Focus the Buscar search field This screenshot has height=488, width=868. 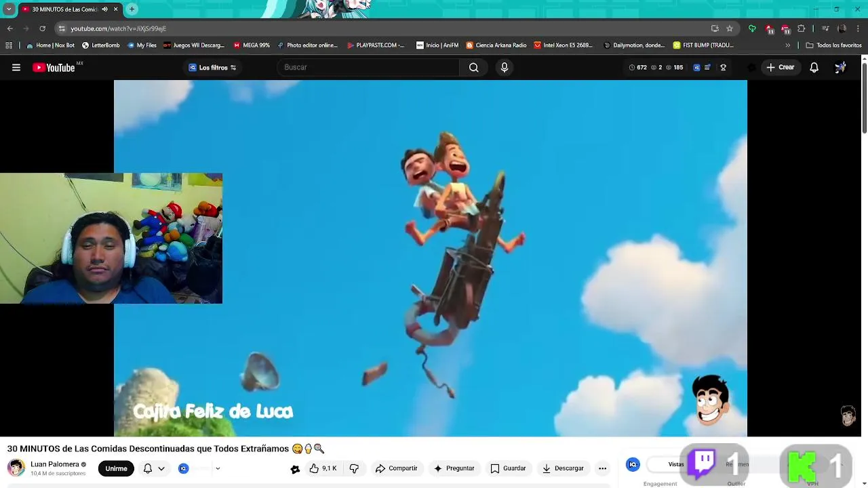(x=370, y=67)
